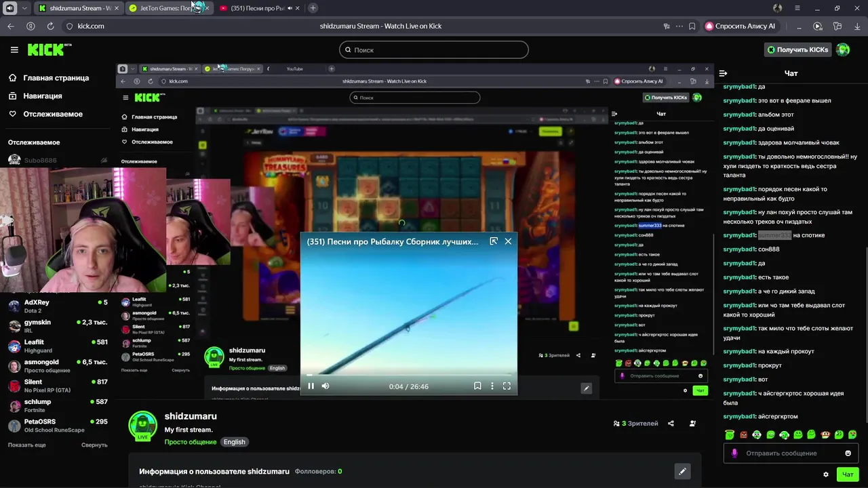Bookmark this page in the address bar
Screen dimensions: 868x488
(x=692, y=26)
